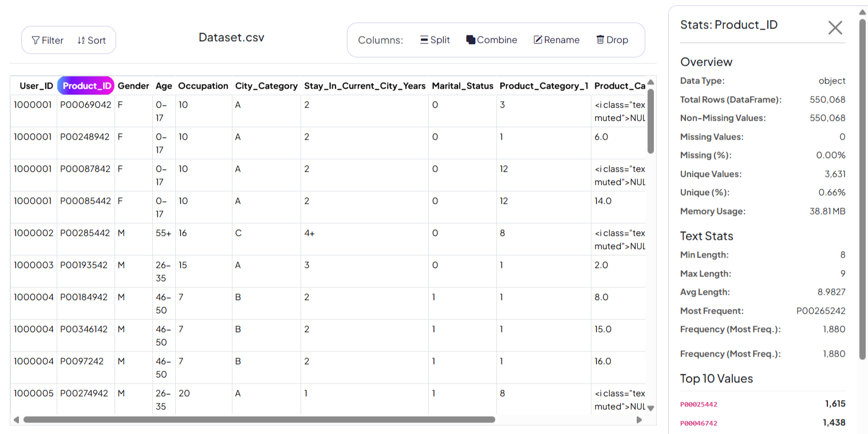Click cell P00274942
This screenshot has height=434, width=868.
click(x=86, y=399)
